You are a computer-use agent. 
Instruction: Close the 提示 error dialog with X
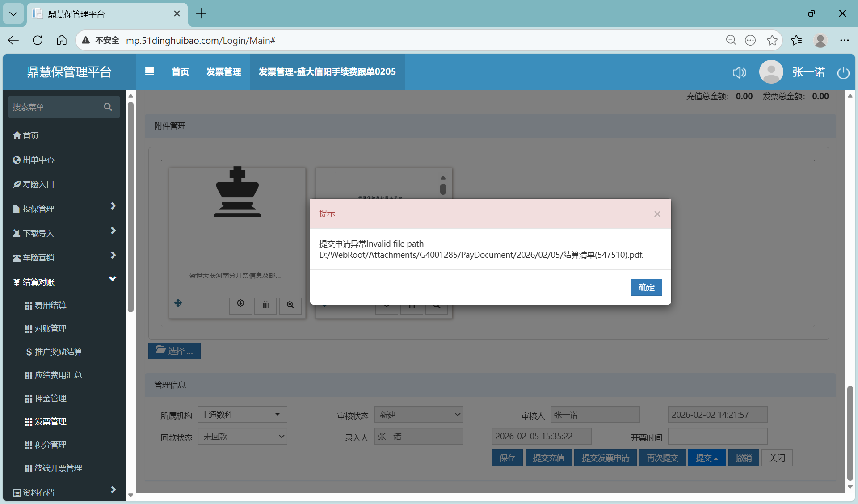[657, 214]
